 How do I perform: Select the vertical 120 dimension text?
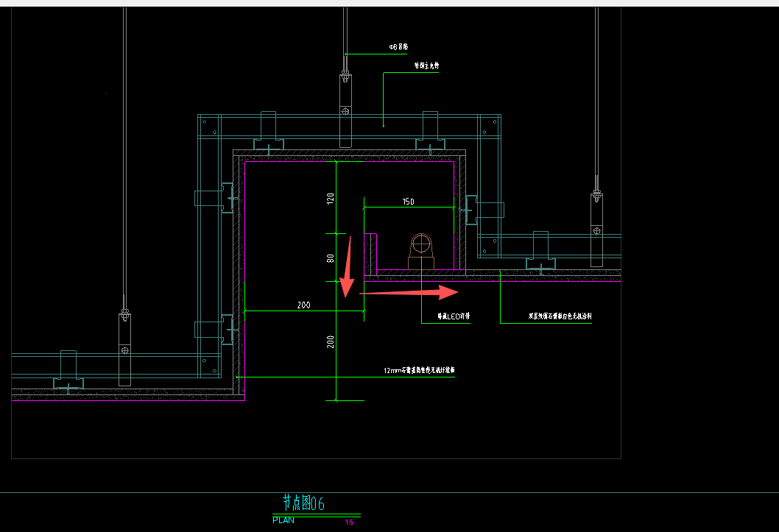[331, 199]
